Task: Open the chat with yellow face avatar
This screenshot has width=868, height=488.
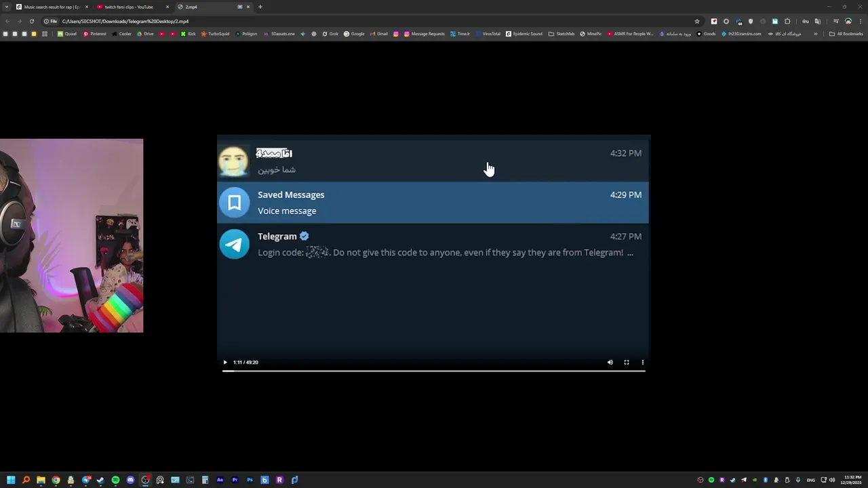Action: [433, 161]
